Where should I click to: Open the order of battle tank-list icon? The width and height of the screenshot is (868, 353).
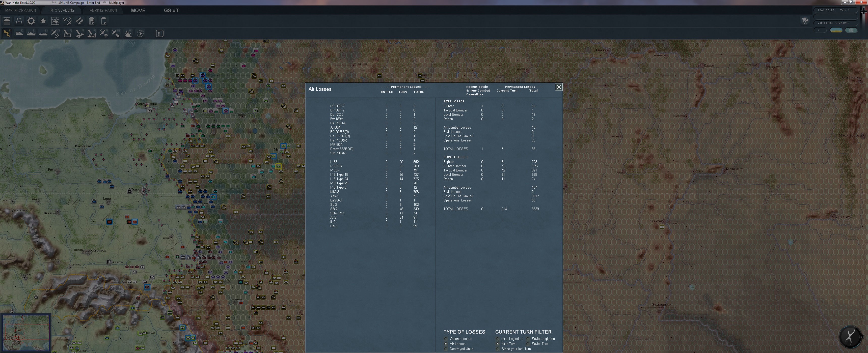(x=7, y=21)
